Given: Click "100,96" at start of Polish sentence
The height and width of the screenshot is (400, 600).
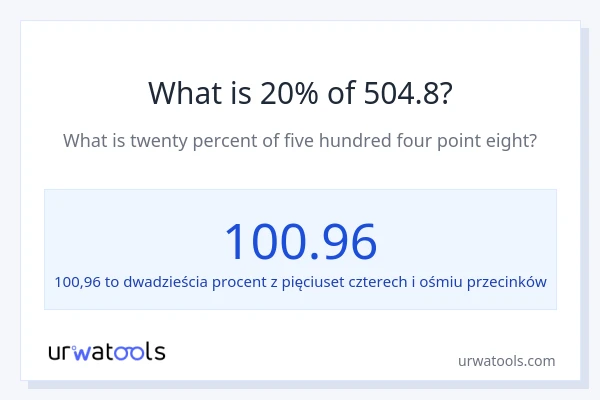Looking at the screenshot, I should pos(77,282).
